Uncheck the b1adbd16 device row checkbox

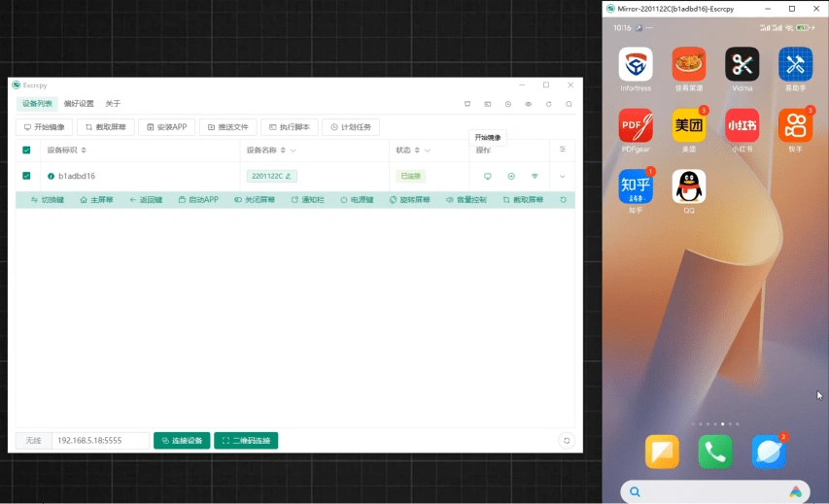tap(26, 176)
